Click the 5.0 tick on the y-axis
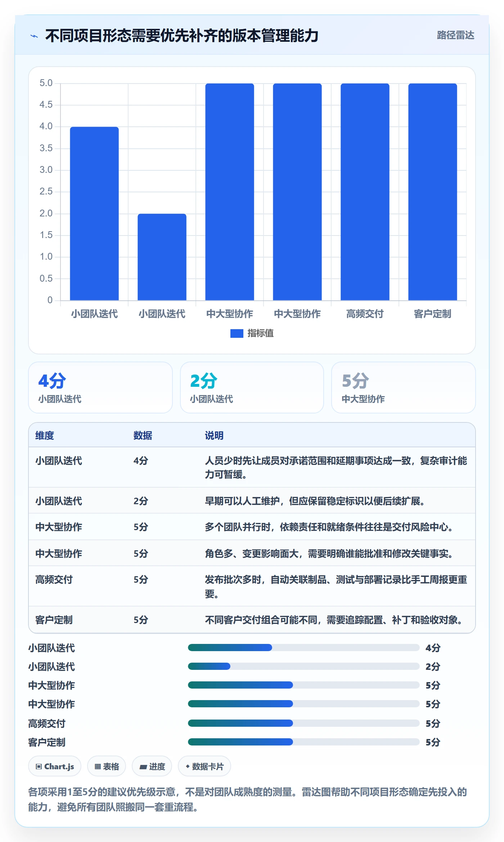 (x=46, y=83)
